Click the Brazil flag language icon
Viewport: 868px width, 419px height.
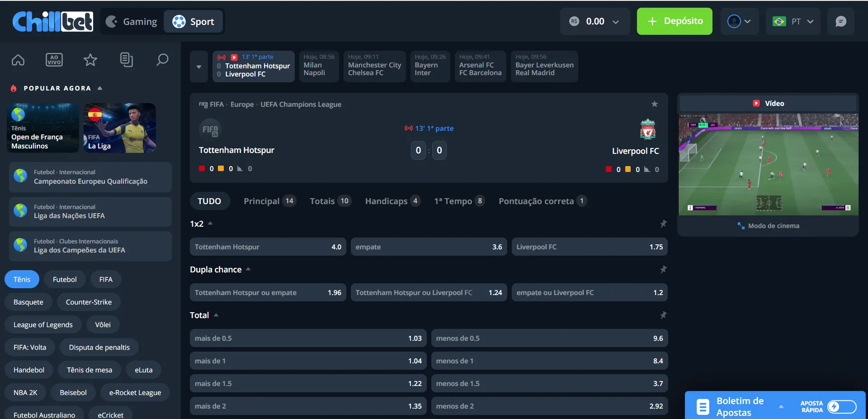coord(779,21)
